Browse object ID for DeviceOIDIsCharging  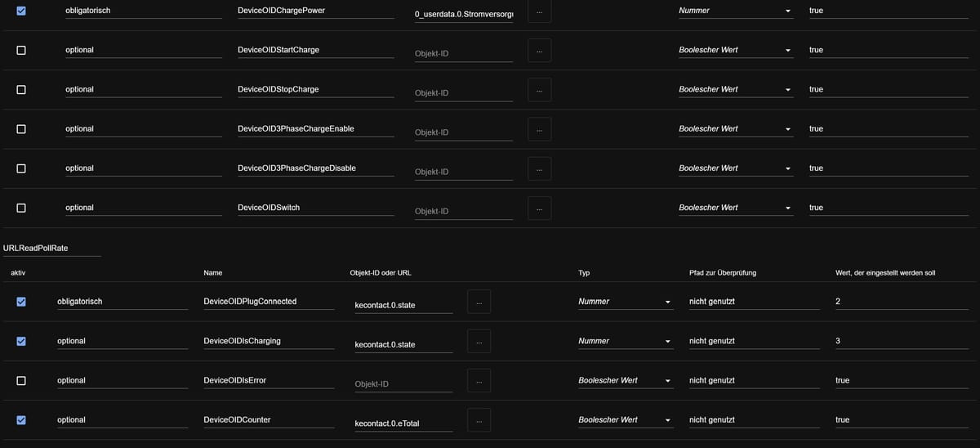click(x=479, y=341)
